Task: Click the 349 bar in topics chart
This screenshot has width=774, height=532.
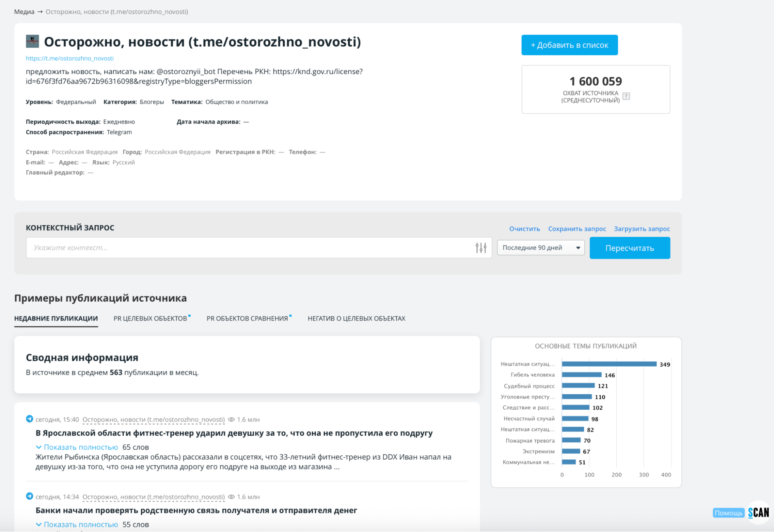Action: click(609, 364)
